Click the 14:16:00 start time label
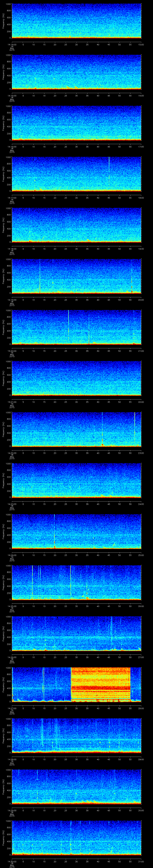The image size is (153, 868). [x=12, y=147]
